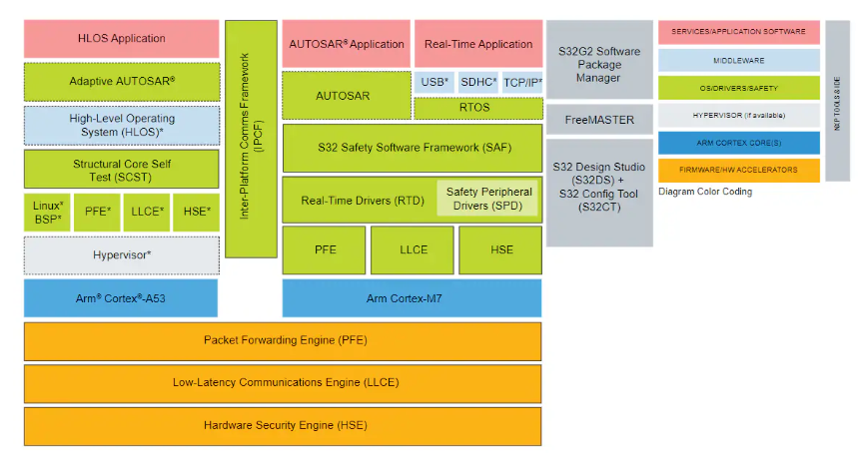The image size is (868, 472).
Task: Select the Arm Cortex-A53 core block
Action: (121, 298)
